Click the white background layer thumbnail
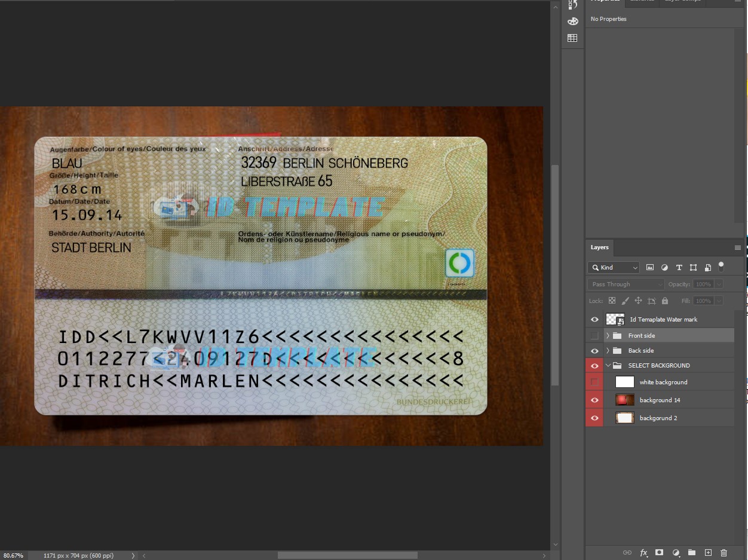748x560 pixels. (x=625, y=382)
